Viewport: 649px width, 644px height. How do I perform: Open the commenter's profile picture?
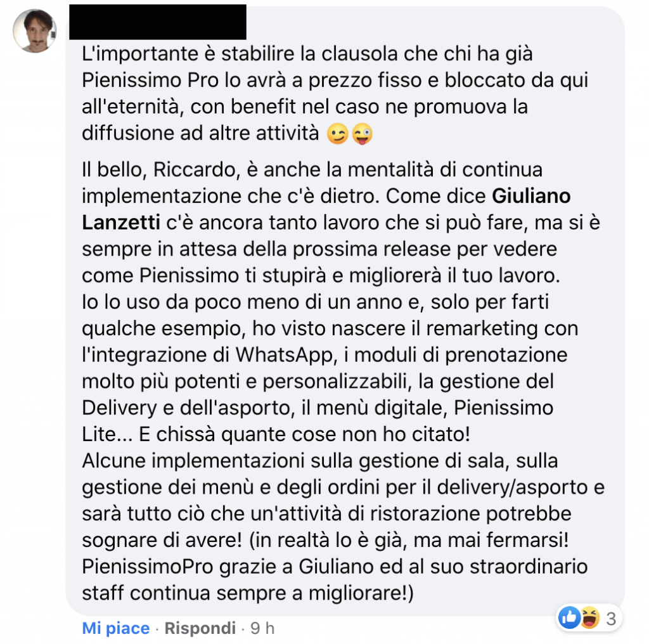point(34,31)
